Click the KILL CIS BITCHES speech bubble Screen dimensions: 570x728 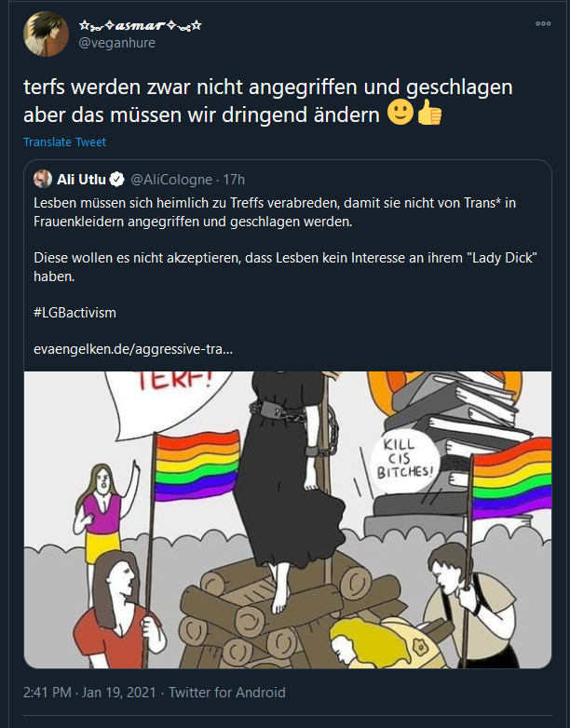404,459
